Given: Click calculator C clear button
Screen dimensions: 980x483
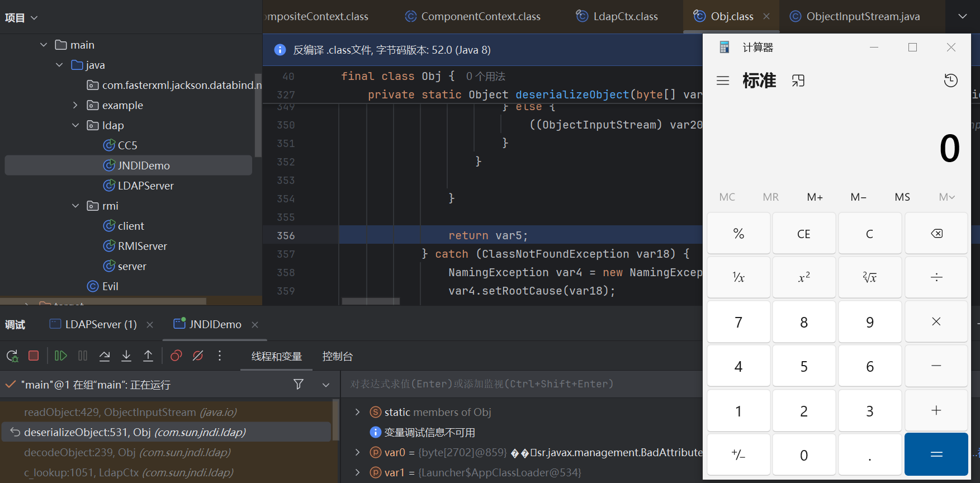Looking at the screenshot, I should click(x=870, y=233).
